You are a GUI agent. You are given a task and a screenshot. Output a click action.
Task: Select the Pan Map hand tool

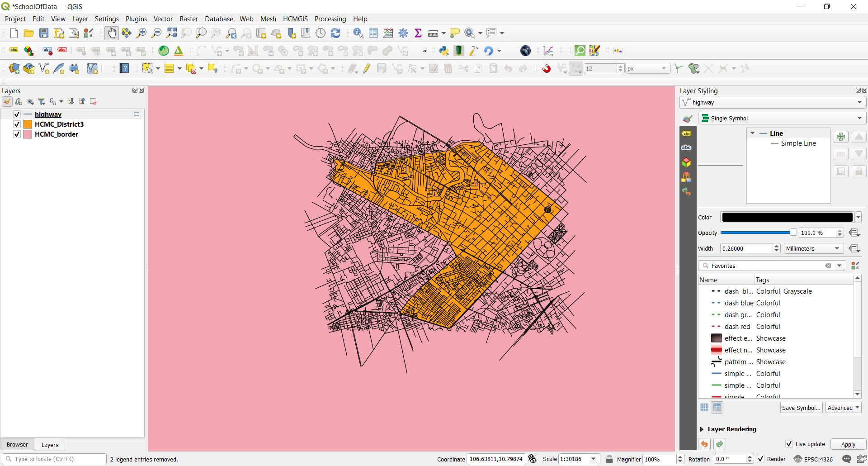coord(112,33)
